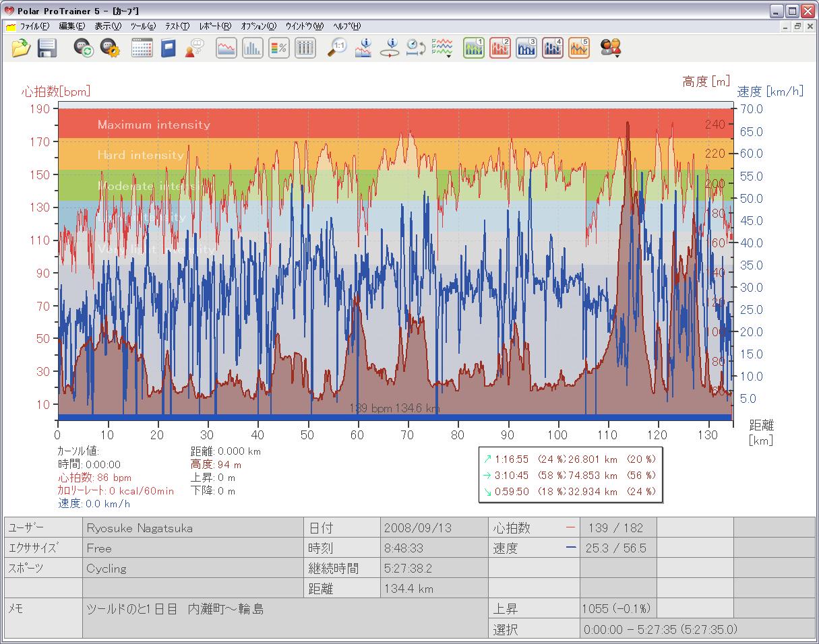Click the distance value 134.4 km
The image size is (819, 644).
[435, 588]
